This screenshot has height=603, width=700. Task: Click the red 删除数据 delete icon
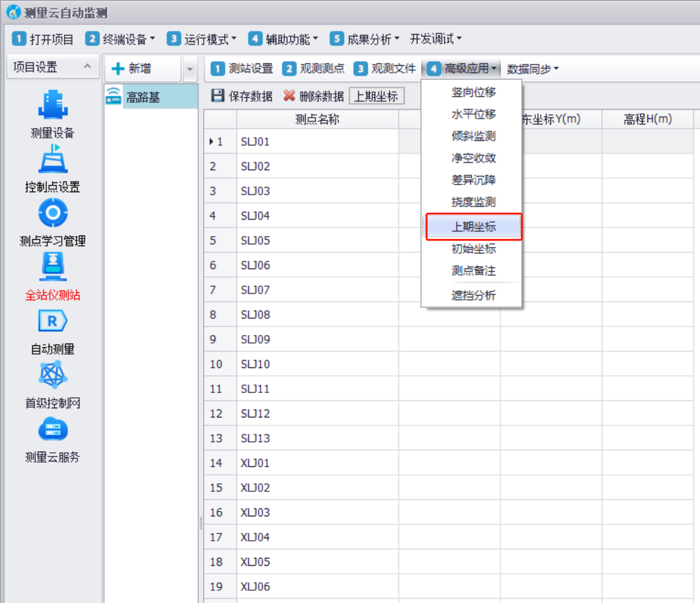[x=289, y=96]
